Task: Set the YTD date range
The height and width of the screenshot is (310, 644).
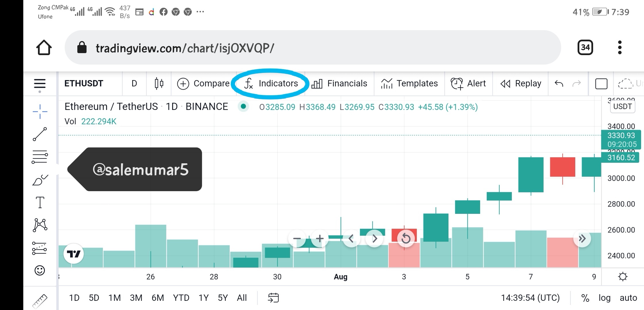Action: click(181, 298)
